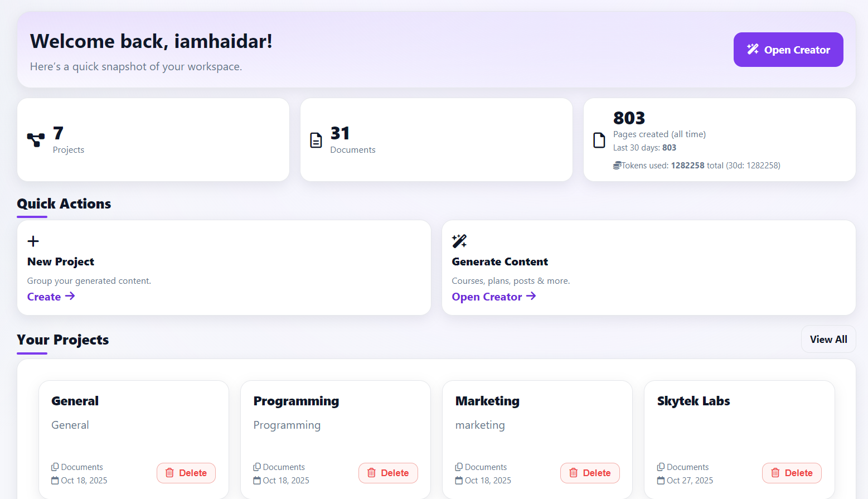Click the Quick Actions section heading
Viewport: 868px width, 499px height.
(x=64, y=204)
